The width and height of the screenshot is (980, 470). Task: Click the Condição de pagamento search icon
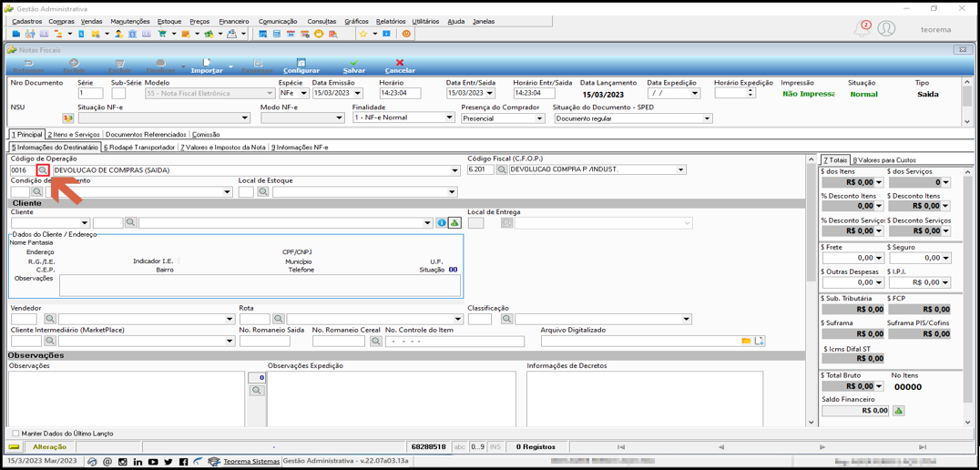click(x=36, y=192)
